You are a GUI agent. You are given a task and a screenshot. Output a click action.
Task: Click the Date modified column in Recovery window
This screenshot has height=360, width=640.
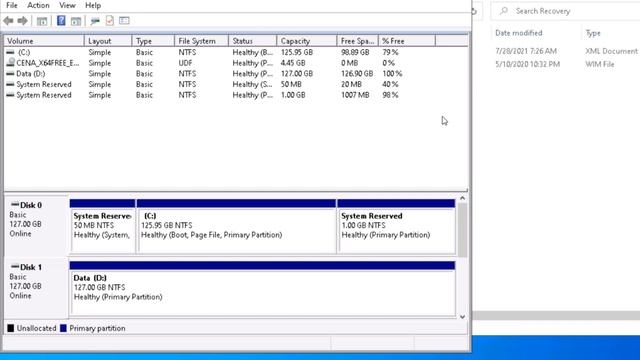click(x=518, y=33)
